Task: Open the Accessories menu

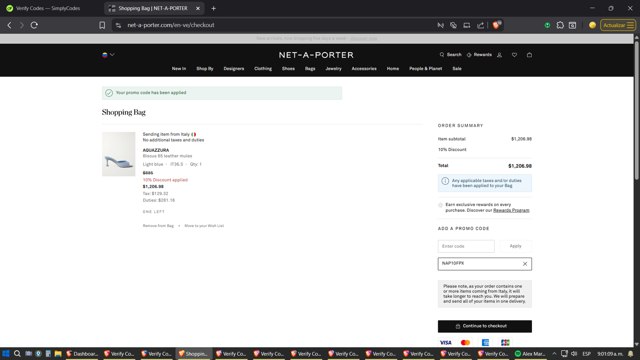Action: coord(364,69)
